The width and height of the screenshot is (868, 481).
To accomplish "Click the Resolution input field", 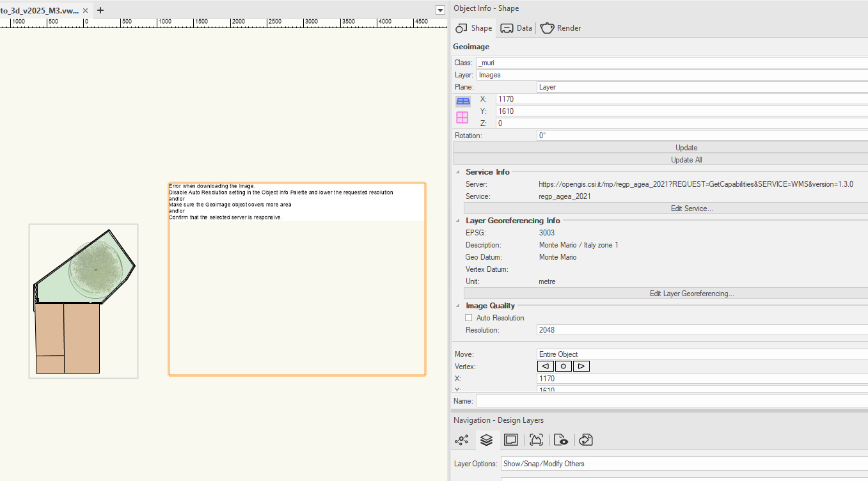I will 701,330.
